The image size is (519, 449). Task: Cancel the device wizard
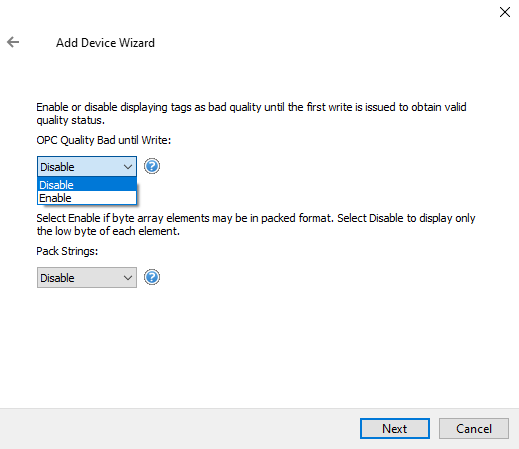tap(474, 428)
